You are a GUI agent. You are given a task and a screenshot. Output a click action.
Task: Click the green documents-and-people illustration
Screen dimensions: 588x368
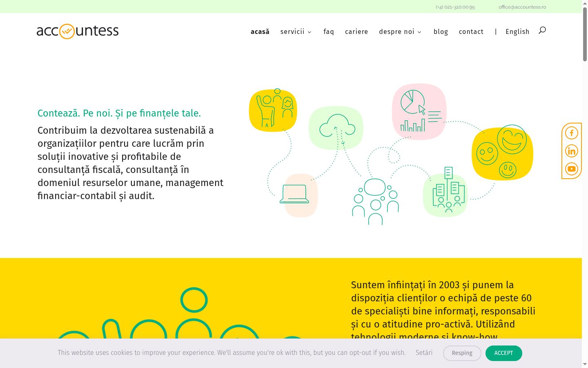(x=445, y=192)
